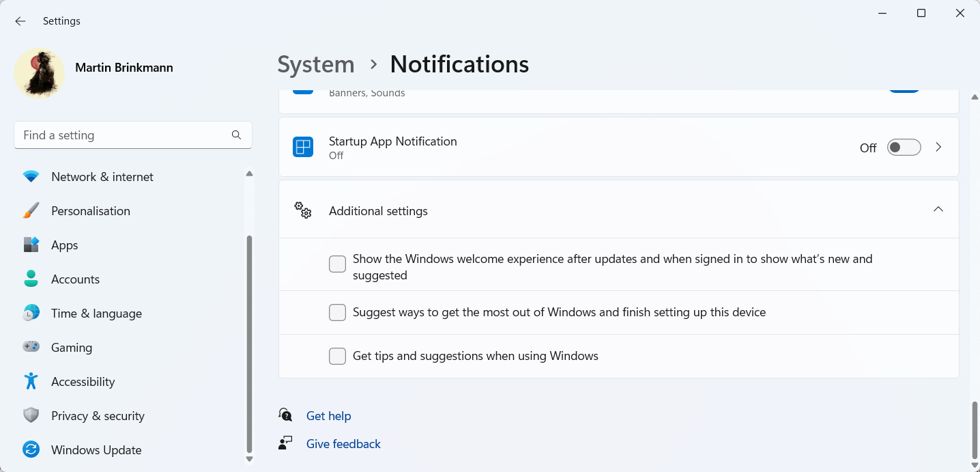Check Windows welcome experience after updates
980x472 pixels.
(337, 264)
